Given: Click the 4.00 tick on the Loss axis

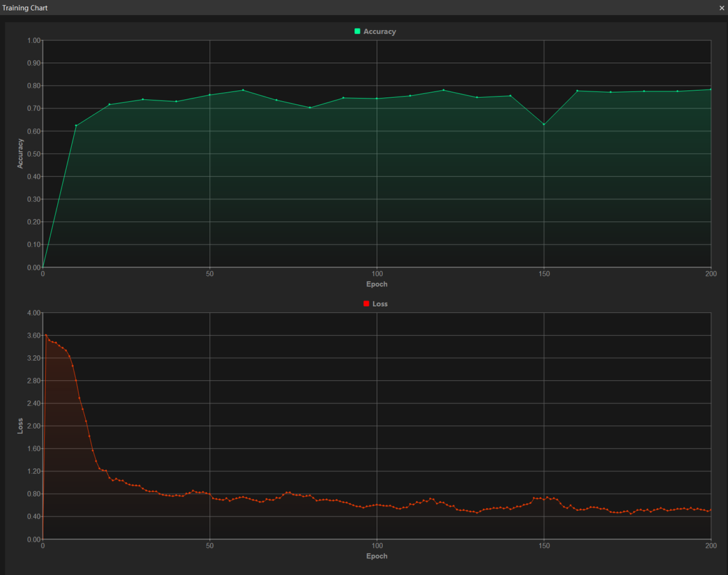Looking at the screenshot, I should click(34, 313).
